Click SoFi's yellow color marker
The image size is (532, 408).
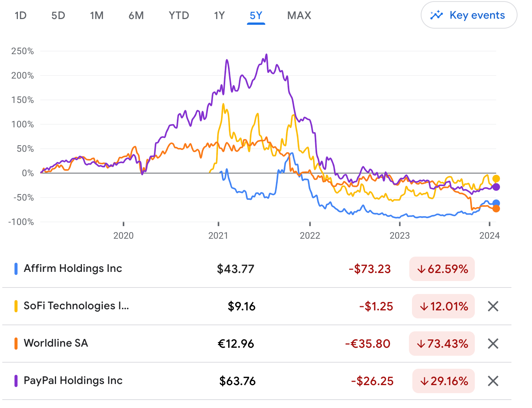[16, 306]
